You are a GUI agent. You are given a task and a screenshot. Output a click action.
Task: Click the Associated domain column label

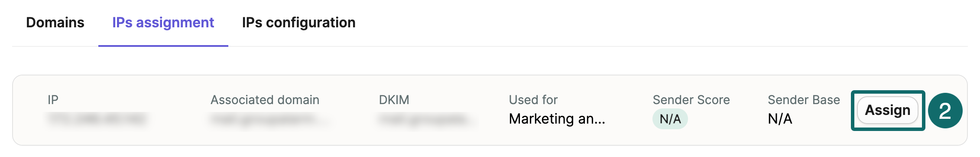265,100
